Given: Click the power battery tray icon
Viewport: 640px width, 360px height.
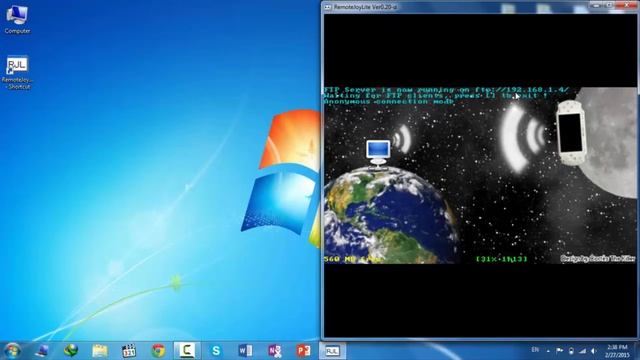Looking at the screenshot, I should pos(571,351).
